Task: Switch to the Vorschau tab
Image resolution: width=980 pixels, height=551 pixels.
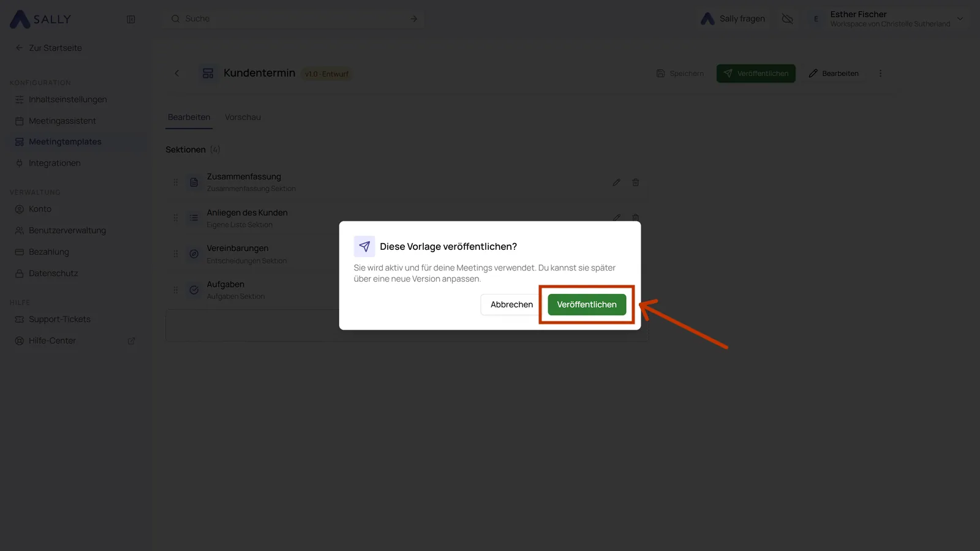Action: 243,117
